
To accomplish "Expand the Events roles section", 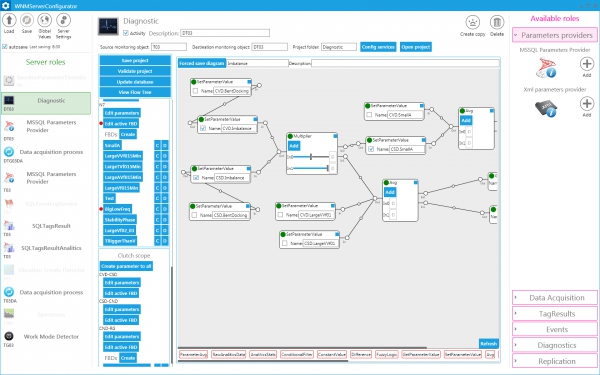I will (x=555, y=329).
